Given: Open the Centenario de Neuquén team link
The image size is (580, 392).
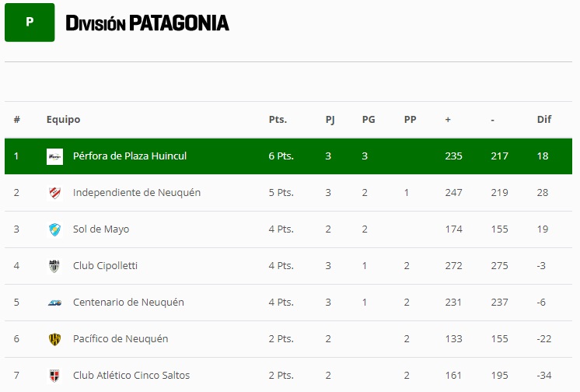Looking at the screenshot, I should tap(128, 303).
